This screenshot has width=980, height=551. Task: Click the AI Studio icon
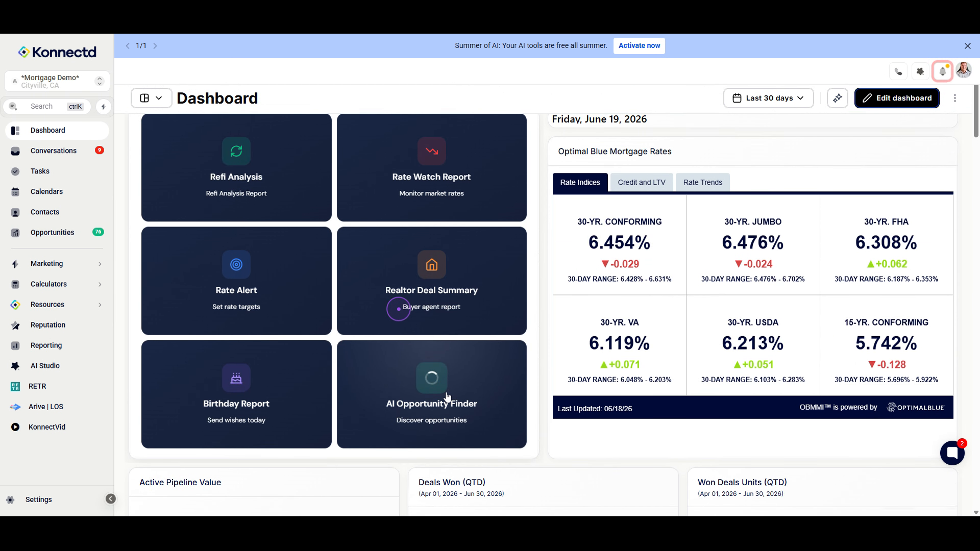pos(15,366)
